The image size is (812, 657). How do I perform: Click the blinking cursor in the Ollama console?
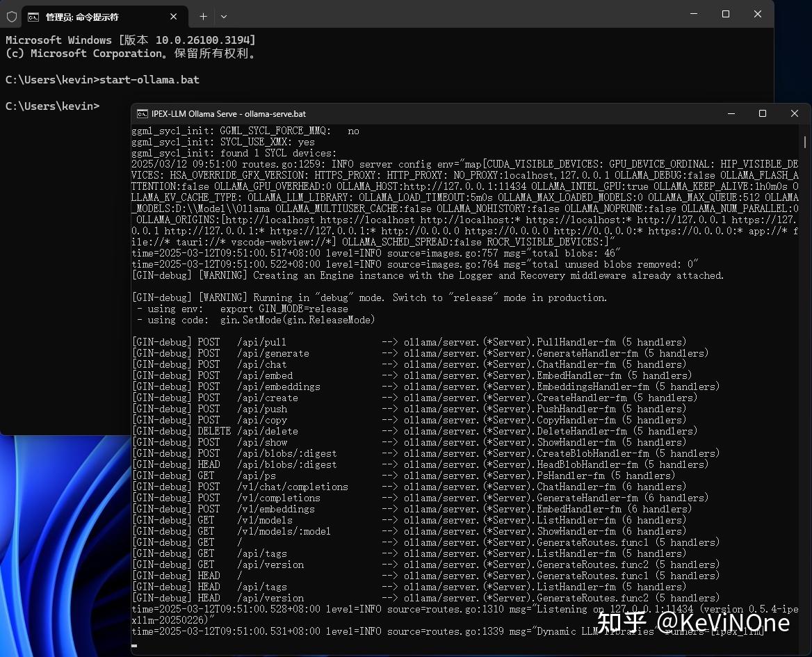coord(133,647)
